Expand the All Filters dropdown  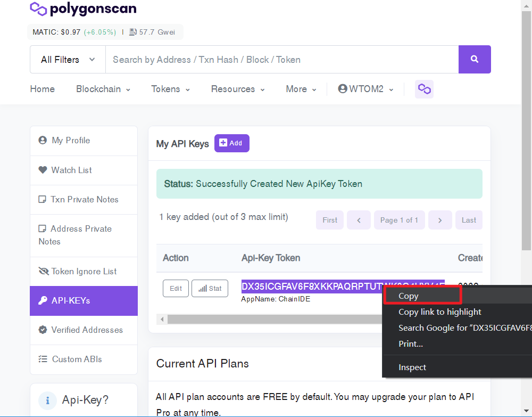coord(68,60)
